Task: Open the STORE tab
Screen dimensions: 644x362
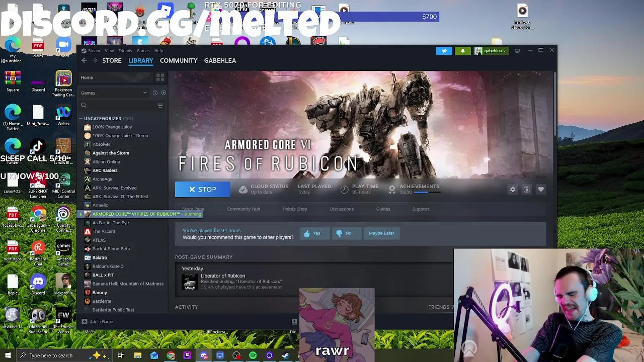Action: click(x=112, y=60)
